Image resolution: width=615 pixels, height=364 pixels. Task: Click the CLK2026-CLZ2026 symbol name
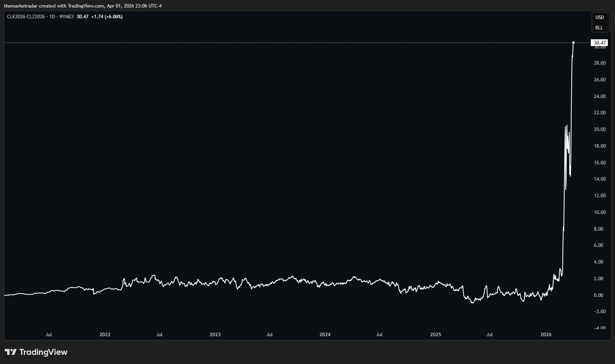click(26, 17)
